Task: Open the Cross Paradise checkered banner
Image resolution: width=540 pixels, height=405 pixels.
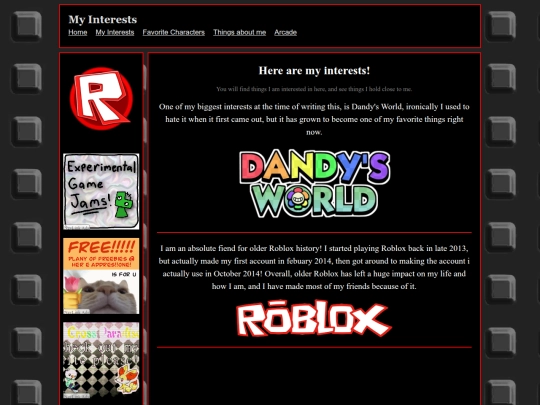Action: click(x=101, y=360)
